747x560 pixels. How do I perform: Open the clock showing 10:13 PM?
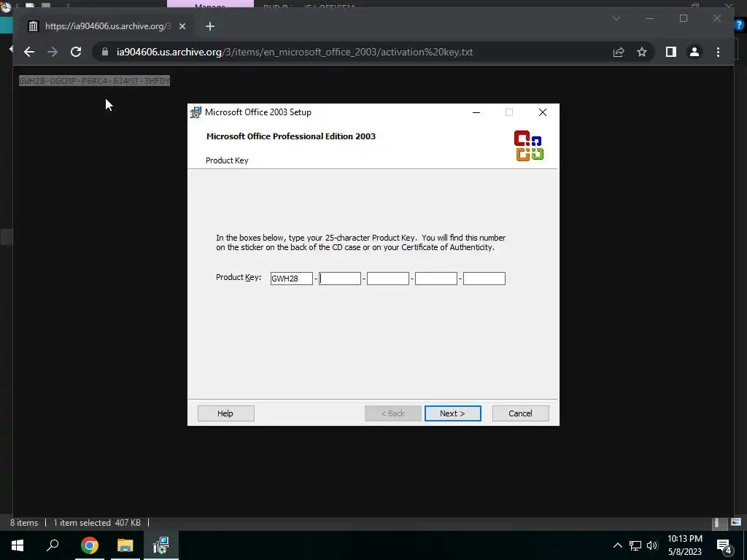click(x=684, y=545)
